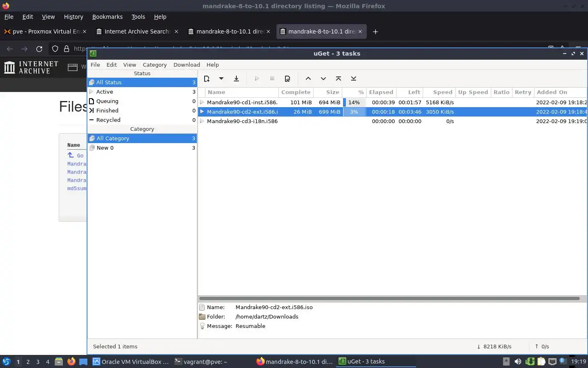Select the Queuing status filter
The image size is (588, 368).
click(x=142, y=101)
